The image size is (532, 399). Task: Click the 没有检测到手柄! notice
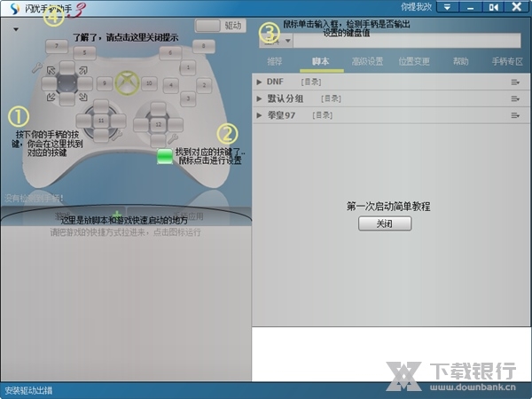(x=34, y=198)
